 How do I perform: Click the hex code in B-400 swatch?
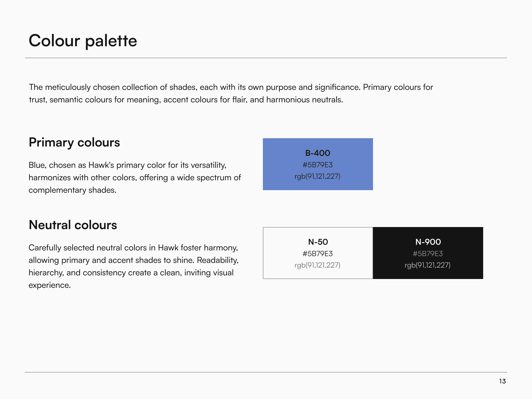[318, 165]
